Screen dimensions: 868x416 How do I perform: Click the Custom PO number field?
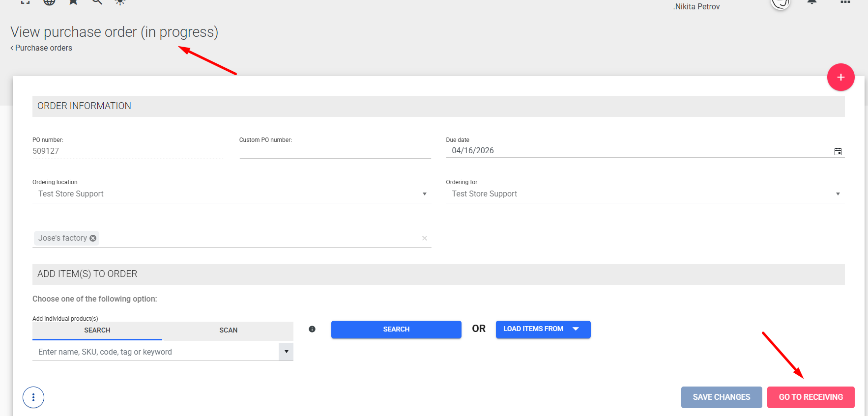point(335,151)
